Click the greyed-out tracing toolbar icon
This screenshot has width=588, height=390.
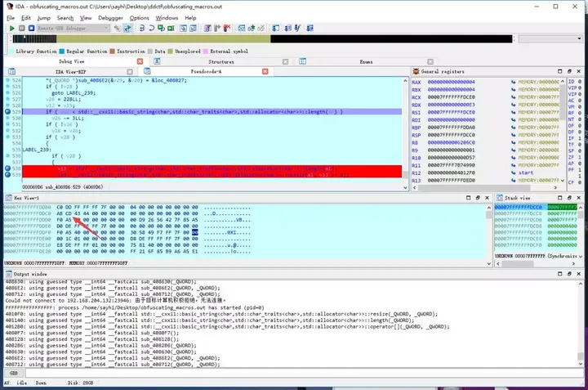[x=261, y=28]
